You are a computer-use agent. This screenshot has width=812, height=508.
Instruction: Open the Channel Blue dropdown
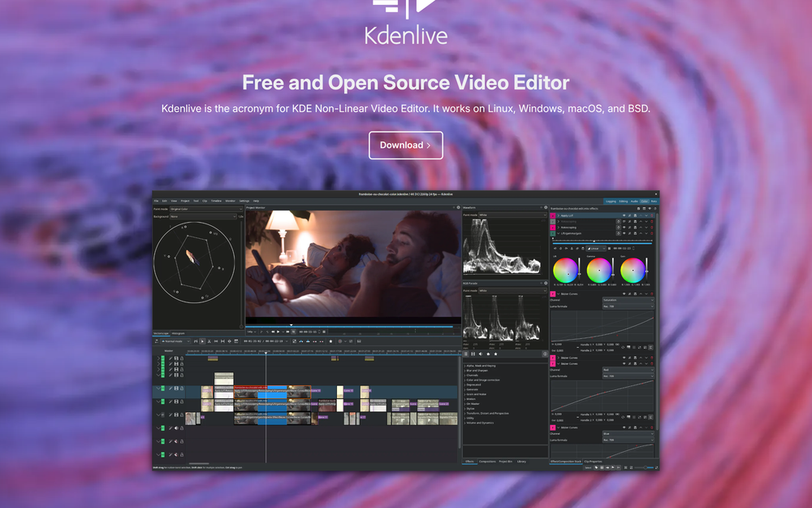click(628, 434)
